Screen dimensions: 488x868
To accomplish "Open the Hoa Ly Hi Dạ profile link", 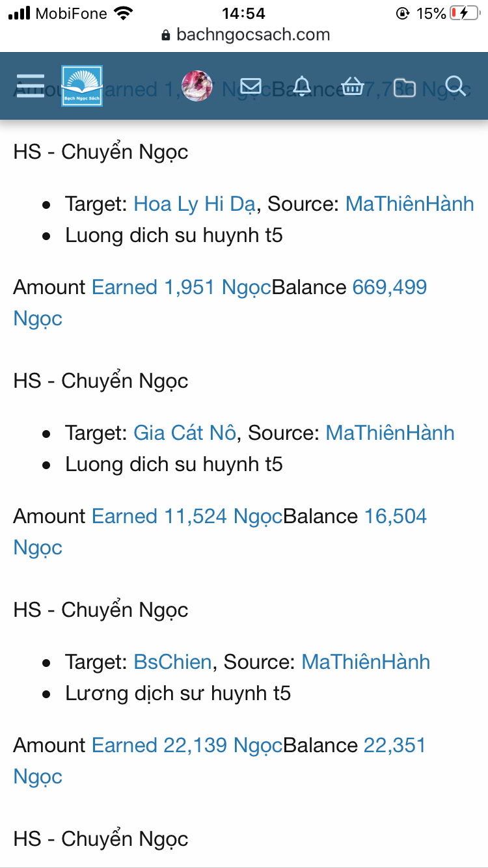I will [195, 204].
